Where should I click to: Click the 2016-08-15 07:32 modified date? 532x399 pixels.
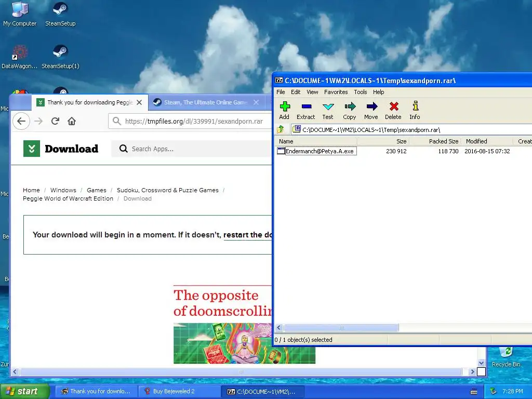tap(487, 151)
